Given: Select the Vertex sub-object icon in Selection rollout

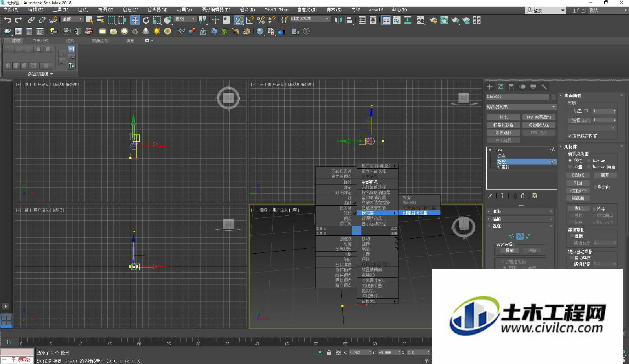Looking at the screenshot, I should [511, 236].
